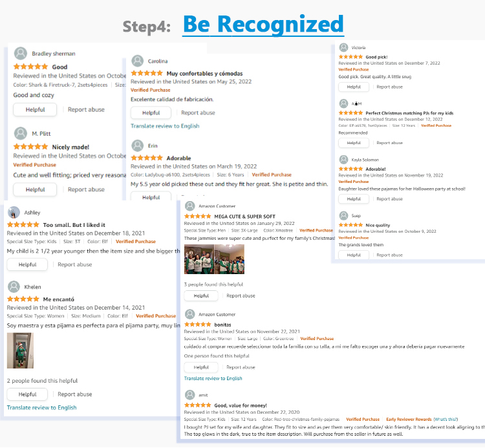Screen dimensions: 485x448
Task: Click Bradley sherman's profile avatar icon
Action: [21, 54]
